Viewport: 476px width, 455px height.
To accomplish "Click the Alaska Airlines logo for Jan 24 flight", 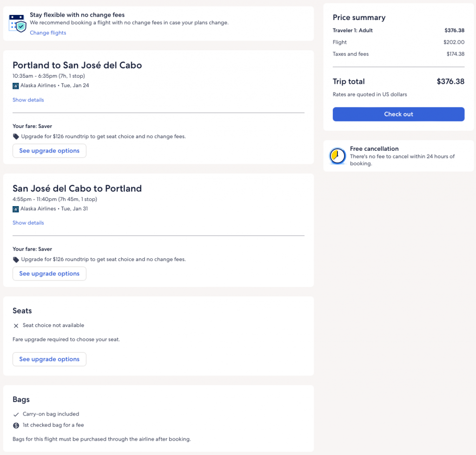I will click(16, 86).
